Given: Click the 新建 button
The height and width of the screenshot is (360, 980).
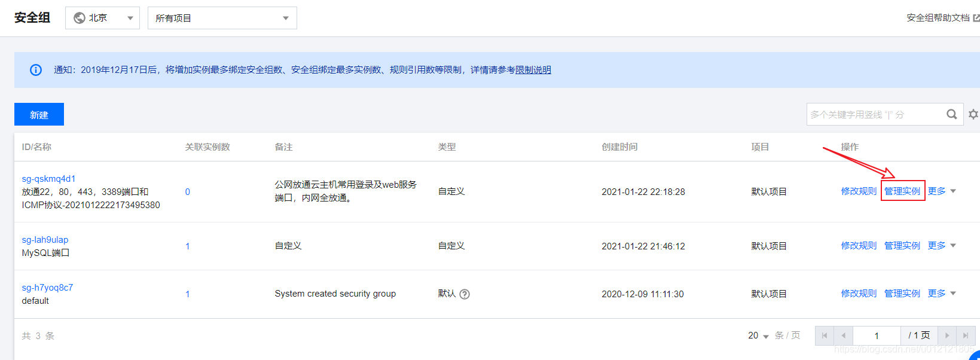Looking at the screenshot, I should [39, 114].
